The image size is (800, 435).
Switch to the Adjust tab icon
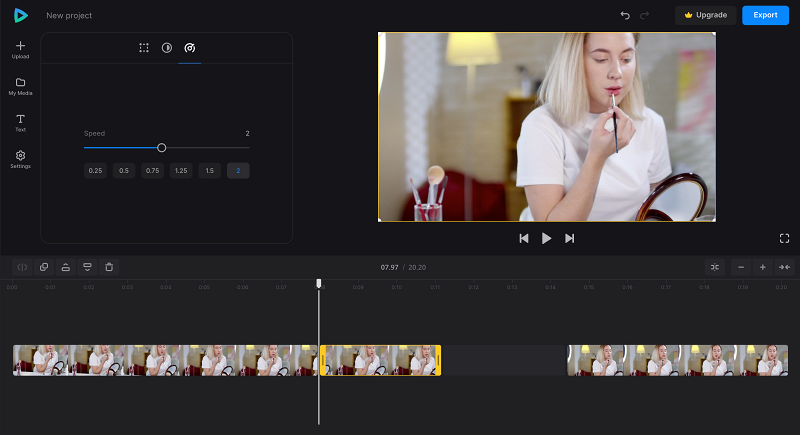(x=167, y=48)
